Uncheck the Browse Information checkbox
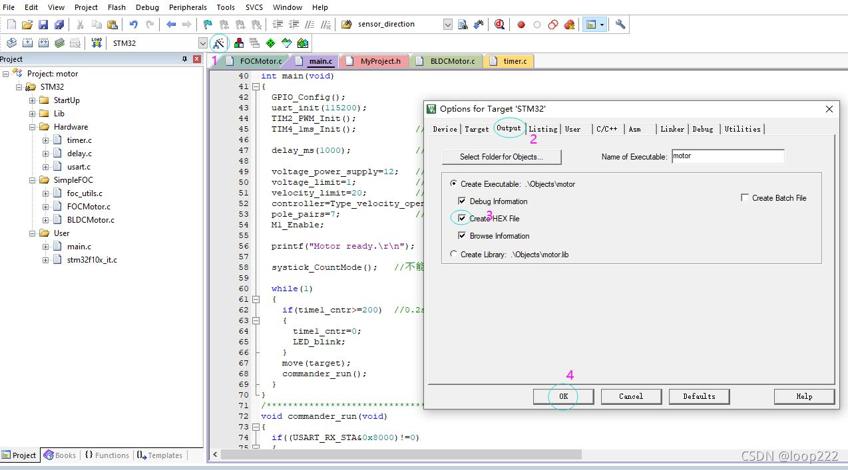Screen dimensions: 848x470 (x=461, y=235)
